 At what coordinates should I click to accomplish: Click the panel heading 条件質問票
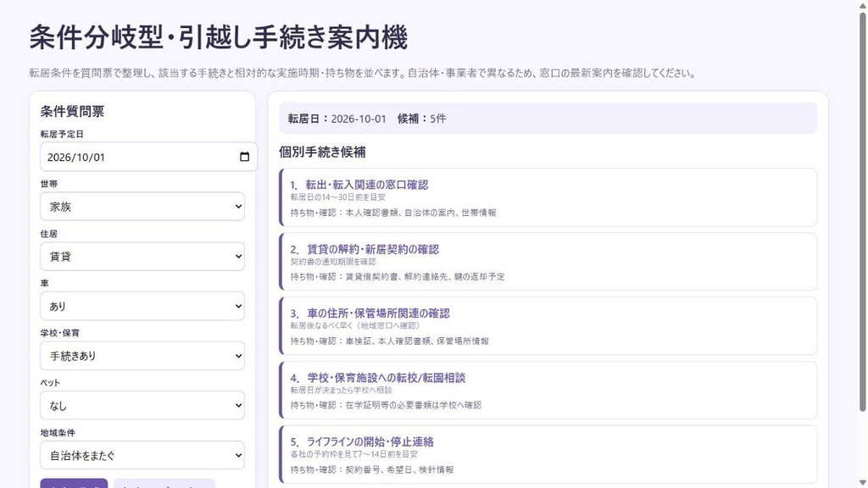point(72,111)
